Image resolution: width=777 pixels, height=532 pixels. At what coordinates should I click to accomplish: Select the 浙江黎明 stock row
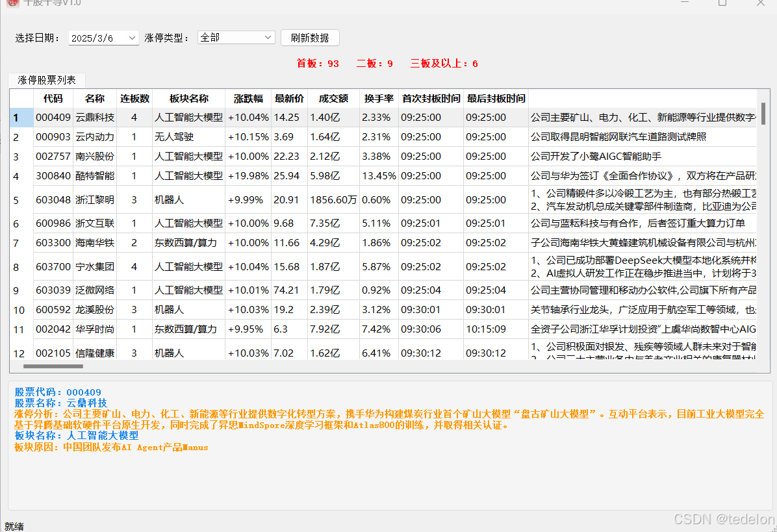tap(95, 199)
